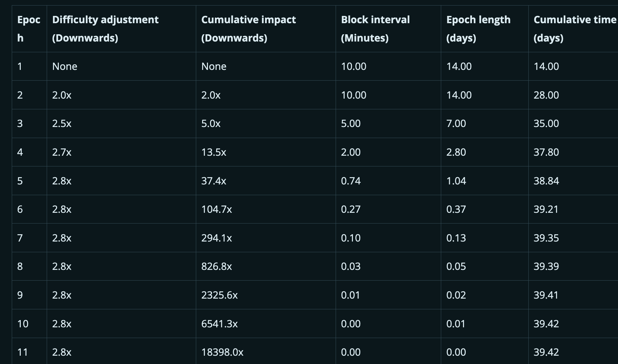Screen dimensions: 618x364
Task: Select the 826.8x cumulative impact cell
Action: [x=216, y=266]
